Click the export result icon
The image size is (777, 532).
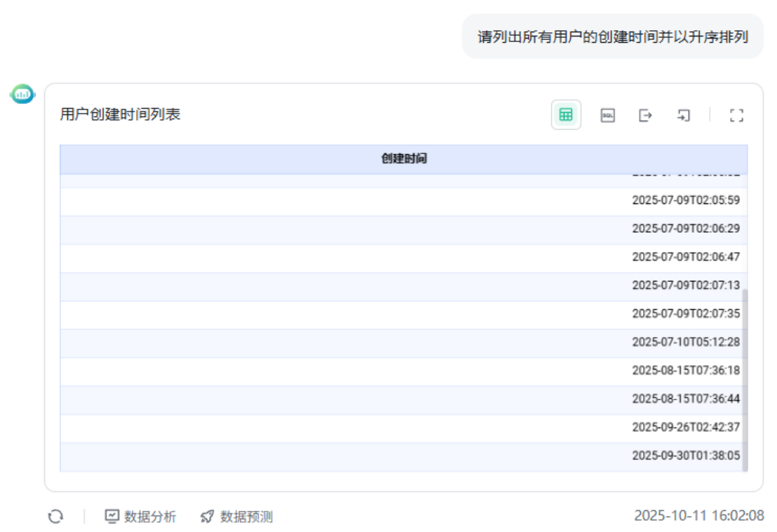[x=645, y=115]
